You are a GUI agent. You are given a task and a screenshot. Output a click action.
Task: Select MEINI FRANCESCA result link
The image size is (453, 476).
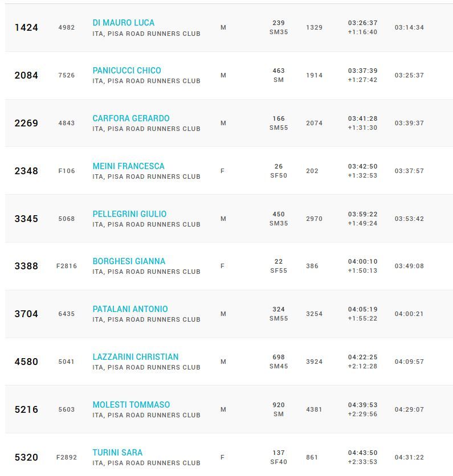128,166
